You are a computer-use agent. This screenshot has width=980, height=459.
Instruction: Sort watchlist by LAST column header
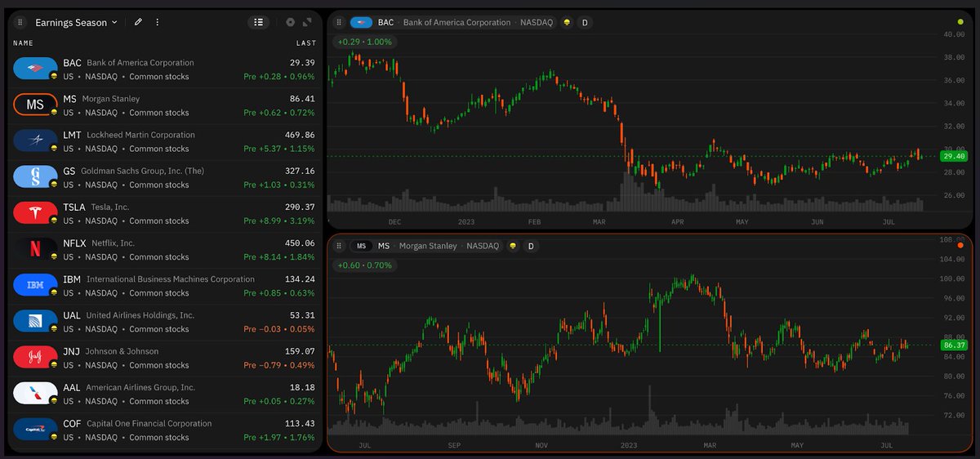pos(305,42)
